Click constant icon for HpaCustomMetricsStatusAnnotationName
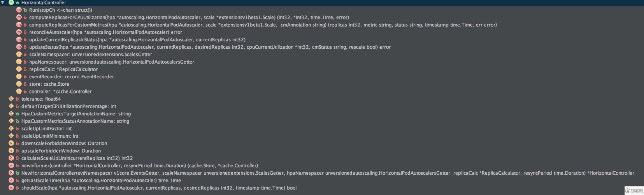The width and height of the screenshot is (644, 195). (x=11, y=121)
